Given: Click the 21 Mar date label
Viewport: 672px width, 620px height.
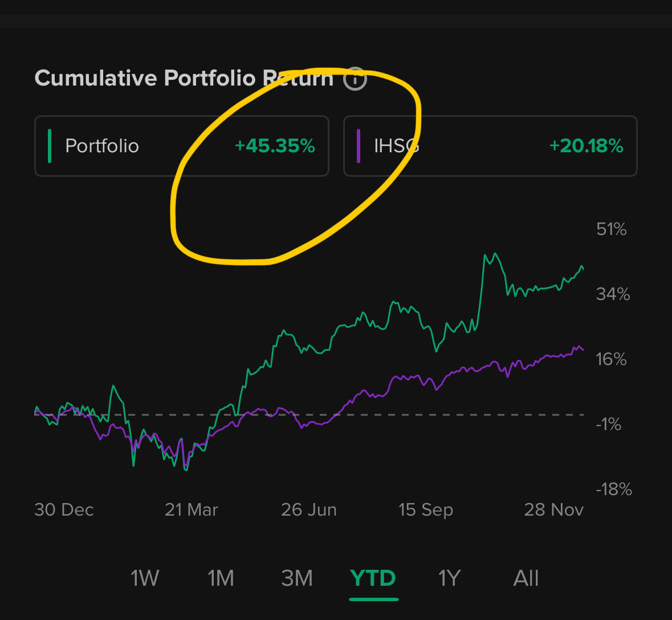Looking at the screenshot, I should [x=191, y=509].
